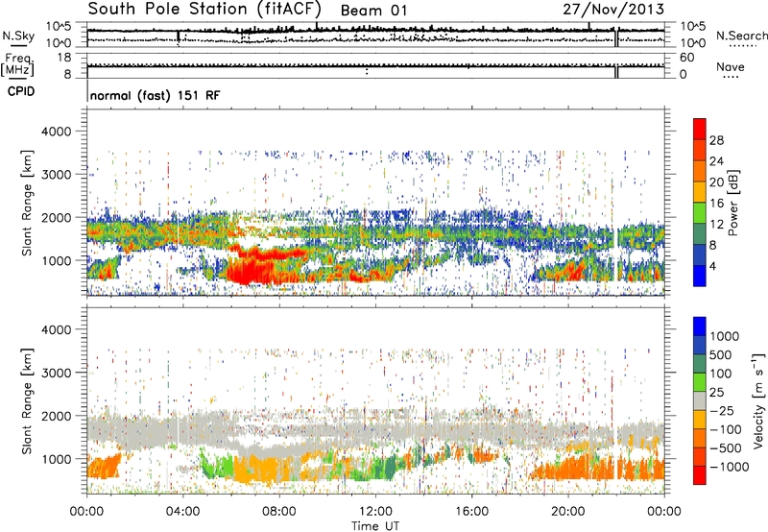Click the strong red echo region in the power plot
The image size is (768, 532).
coord(250,270)
